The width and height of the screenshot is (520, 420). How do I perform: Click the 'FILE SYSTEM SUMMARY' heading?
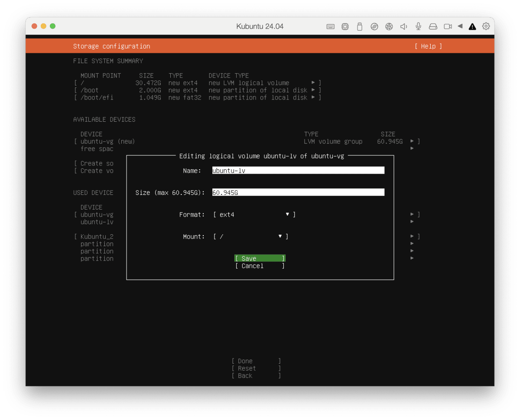(108, 61)
